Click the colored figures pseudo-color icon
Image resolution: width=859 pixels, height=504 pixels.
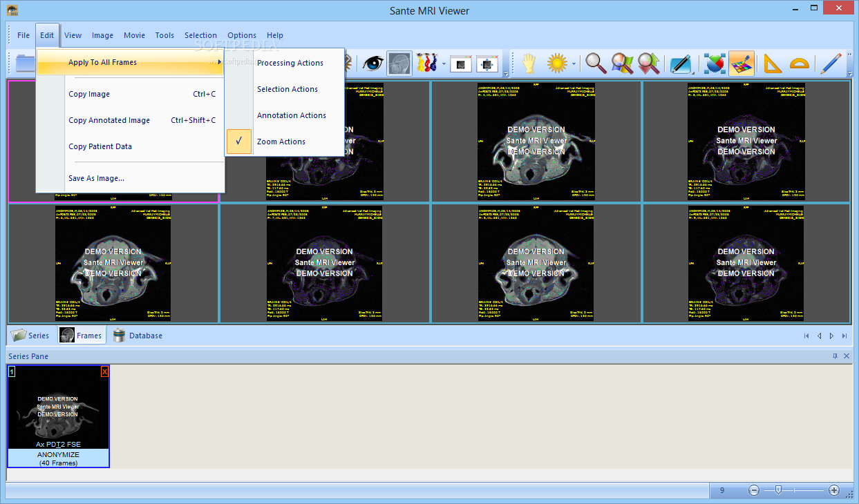point(426,64)
